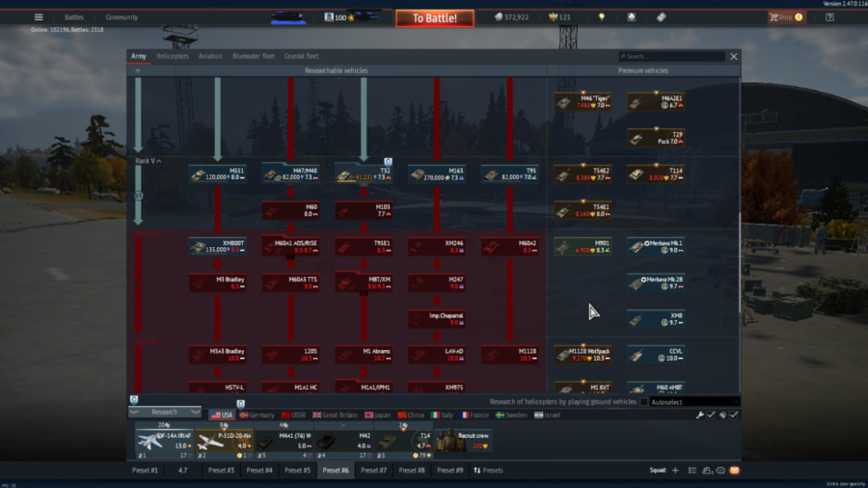The width and height of the screenshot is (868, 488).
Task: Select the USSR nation tab
Action: [293, 415]
